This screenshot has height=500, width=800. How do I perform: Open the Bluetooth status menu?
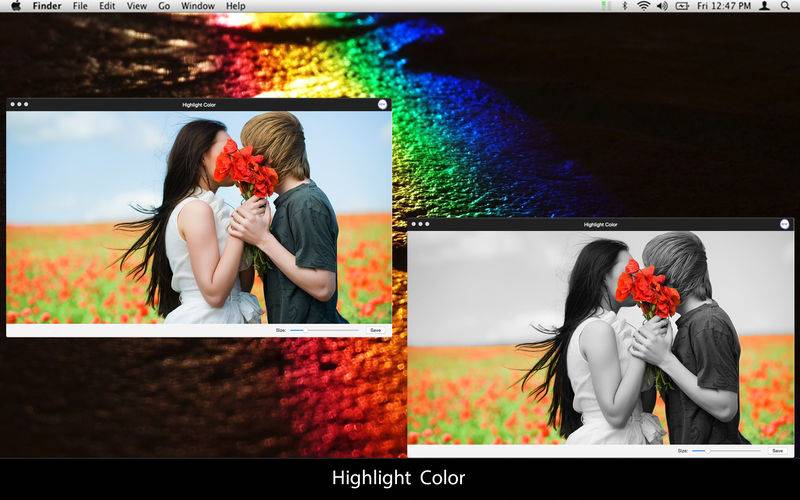click(625, 6)
